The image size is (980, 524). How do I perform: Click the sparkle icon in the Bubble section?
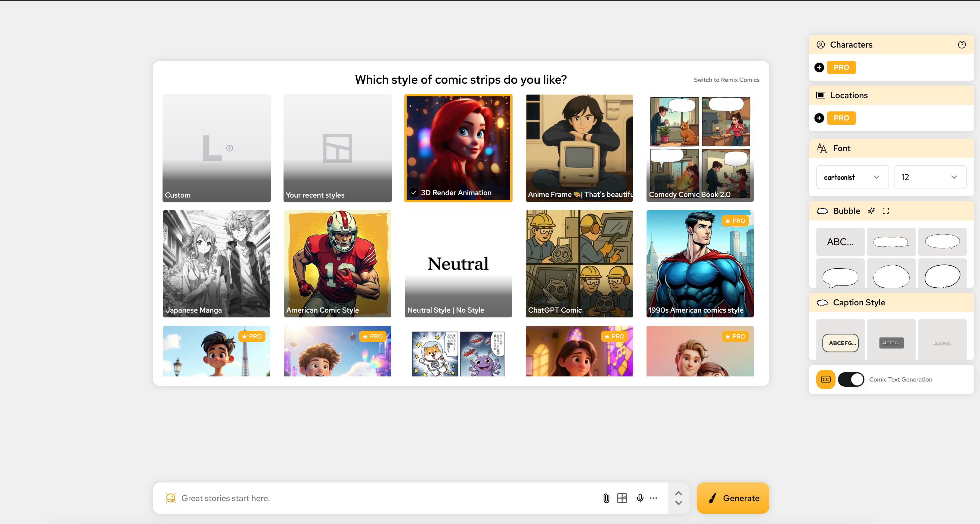(x=872, y=211)
